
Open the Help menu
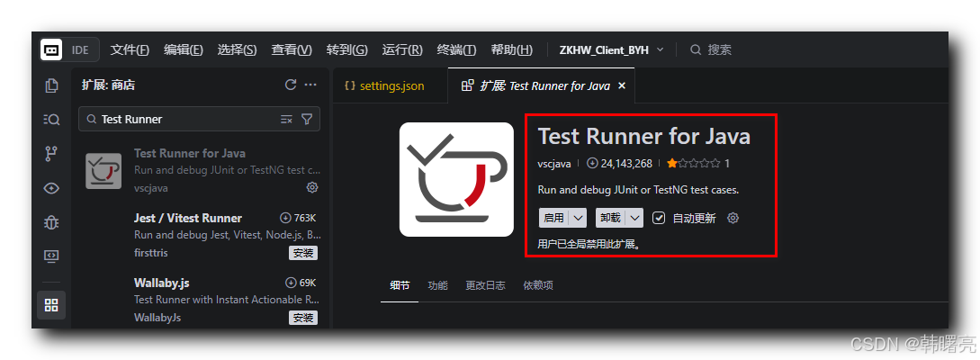click(x=512, y=50)
